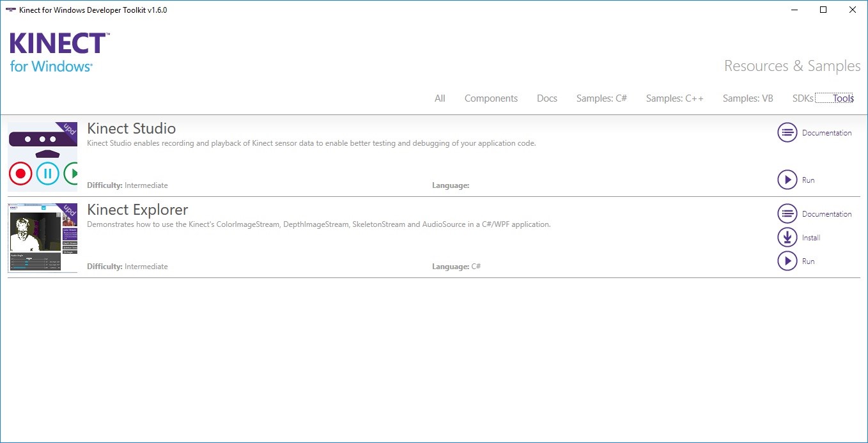Switch to Components filter
The height and width of the screenshot is (443, 868).
click(491, 98)
